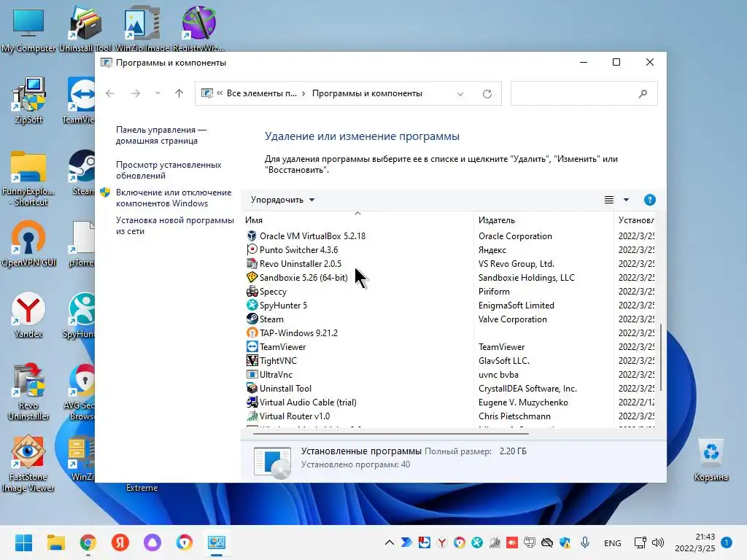Select the Virtual Router v1.0 icon
This screenshot has height=560, width=747.
pos(252,416)
